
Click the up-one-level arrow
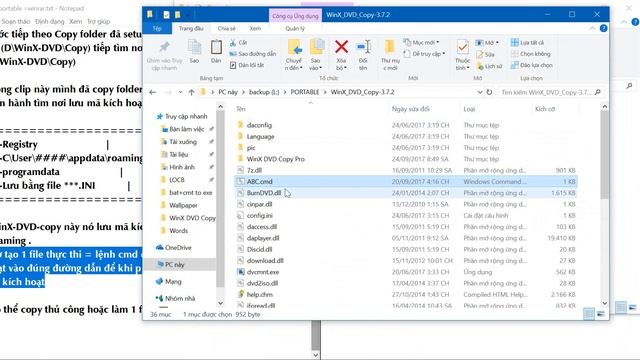pyautogui.click(x=191, y=93)
